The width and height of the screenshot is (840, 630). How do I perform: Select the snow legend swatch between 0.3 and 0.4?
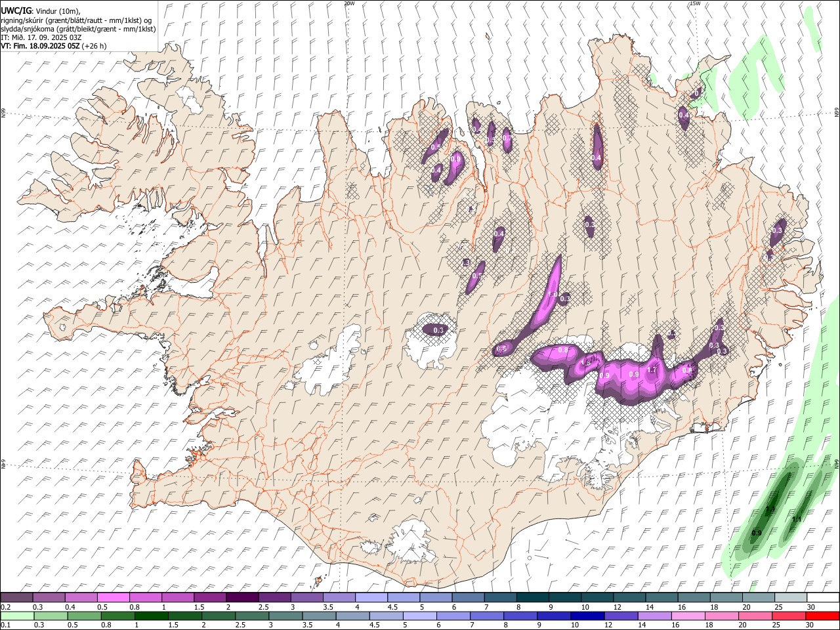(49, 597)
